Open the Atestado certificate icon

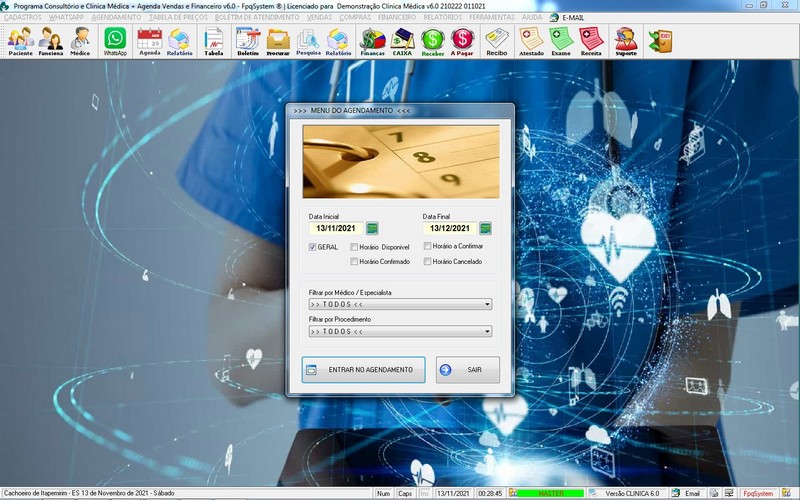tap(531, 41)
